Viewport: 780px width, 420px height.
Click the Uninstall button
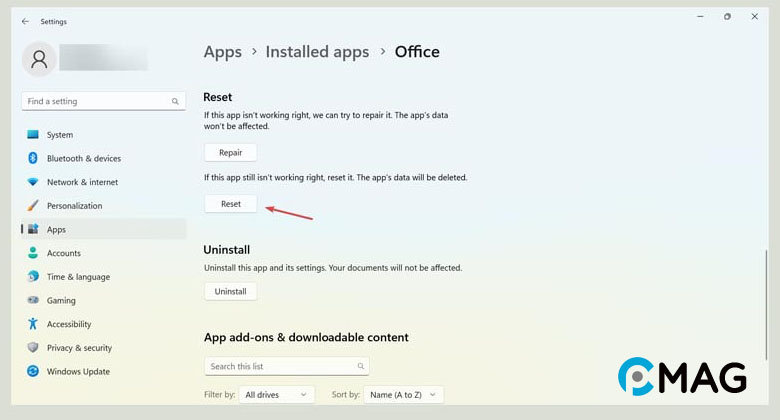(x=231, y=291)
